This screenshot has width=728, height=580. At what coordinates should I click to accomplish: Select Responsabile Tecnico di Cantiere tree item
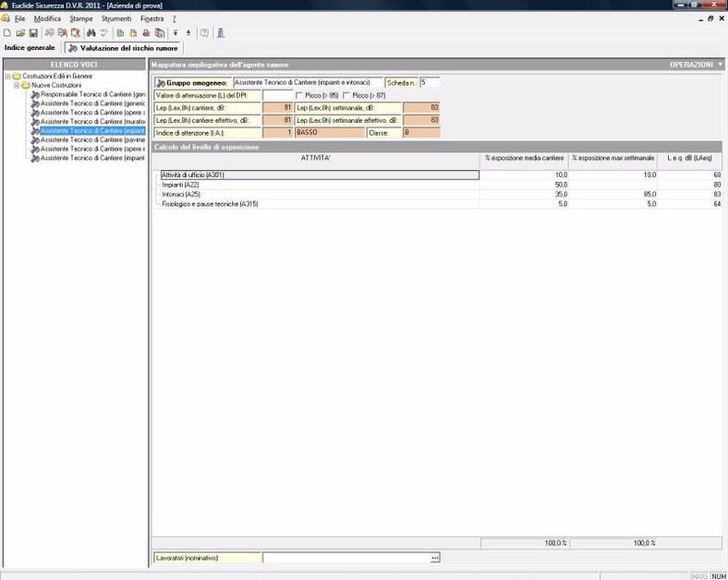[x=92, y=94]
